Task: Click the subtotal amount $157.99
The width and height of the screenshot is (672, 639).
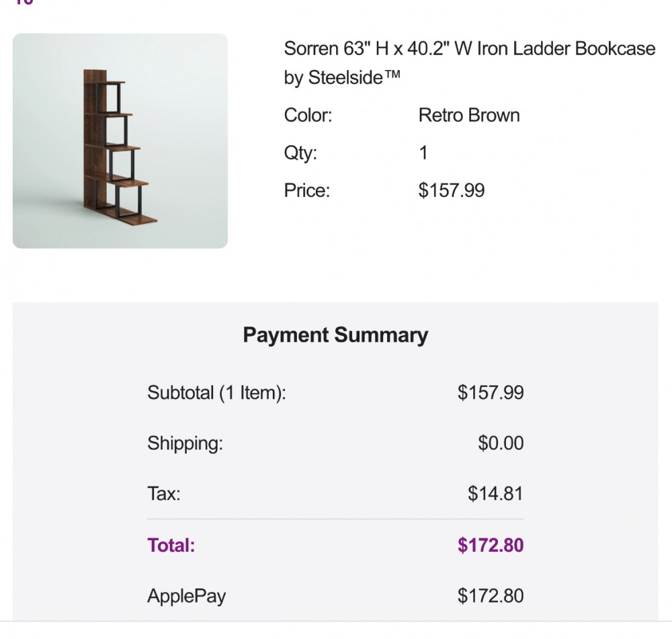Action: pos(490,392)
